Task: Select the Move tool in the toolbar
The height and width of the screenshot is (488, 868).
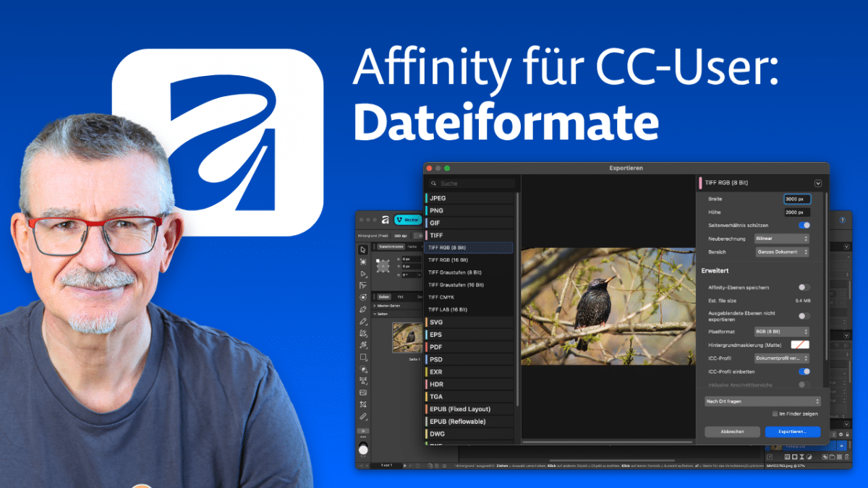Action: click(x=363, y=249)
